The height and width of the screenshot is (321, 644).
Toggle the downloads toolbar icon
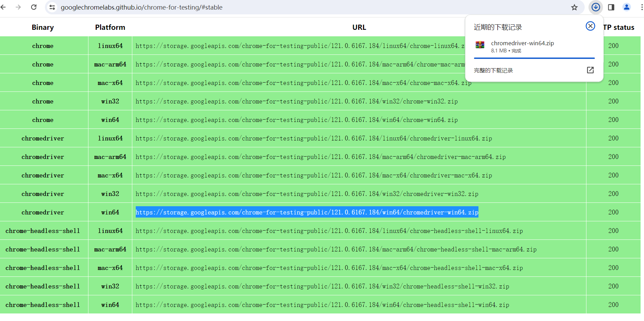pyautogui.click(x=596, y=7)
